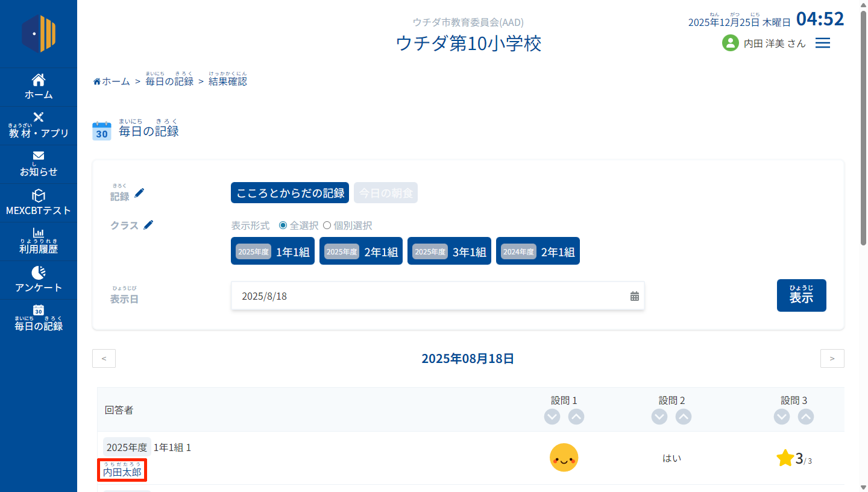The image size is (868, 492).
Task: Open the hamburger menu beside the user name
Action: pos(823,43)
